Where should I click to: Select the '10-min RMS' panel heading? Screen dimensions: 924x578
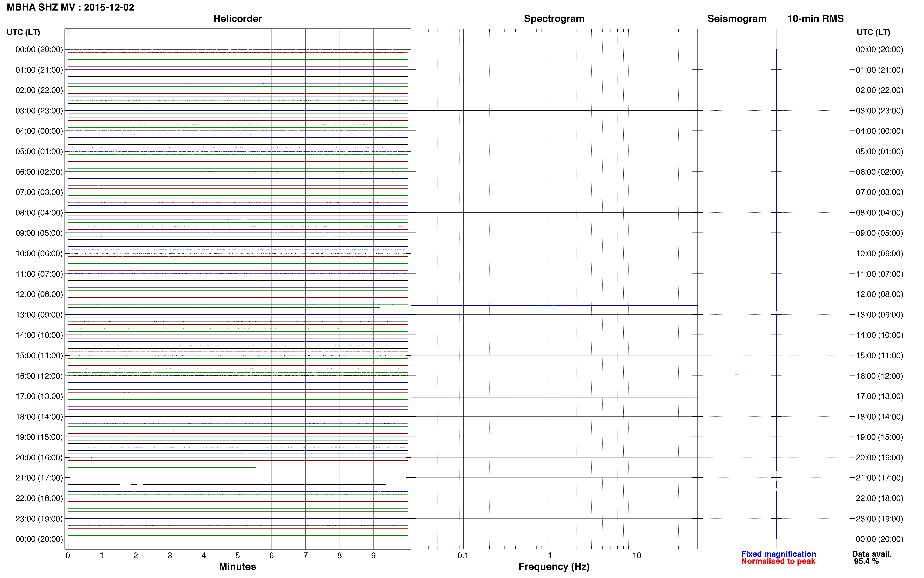coord(816,18)
